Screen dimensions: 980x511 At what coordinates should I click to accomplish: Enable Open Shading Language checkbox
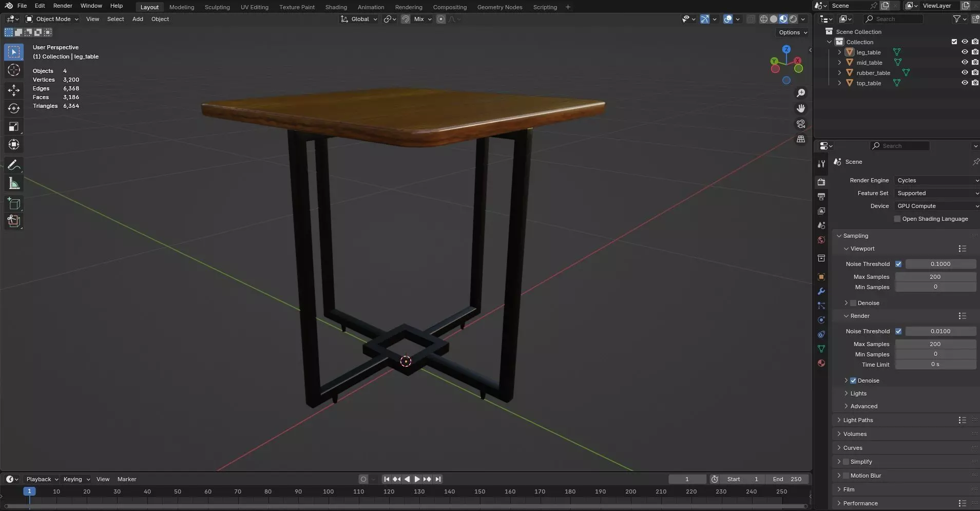pyautogui.click(x=897, y=219)
